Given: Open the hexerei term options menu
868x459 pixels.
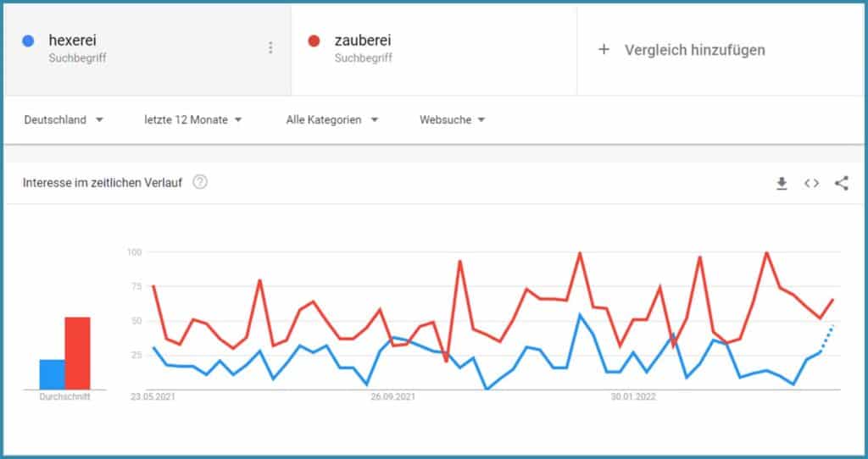Looking at the screenshot, I should coord(270,47).
